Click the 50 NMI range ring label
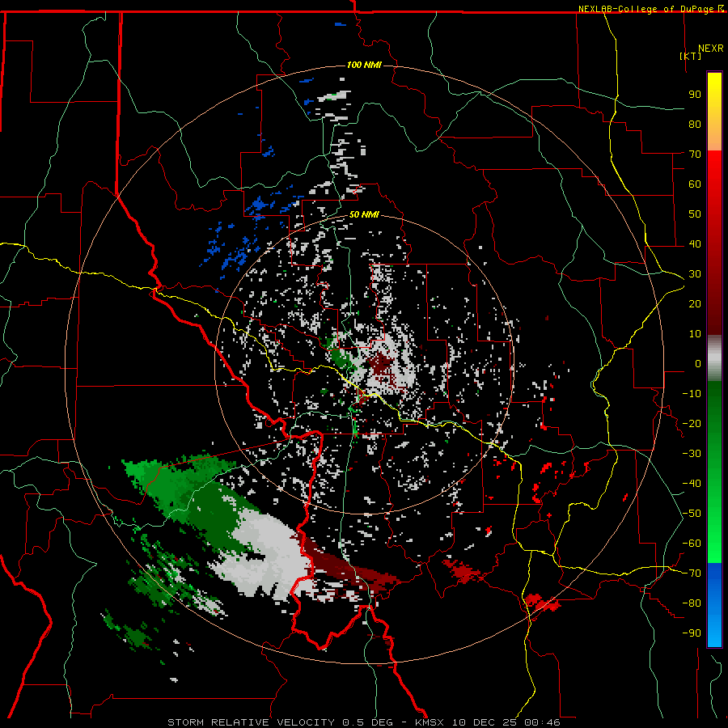 [364, 214]
